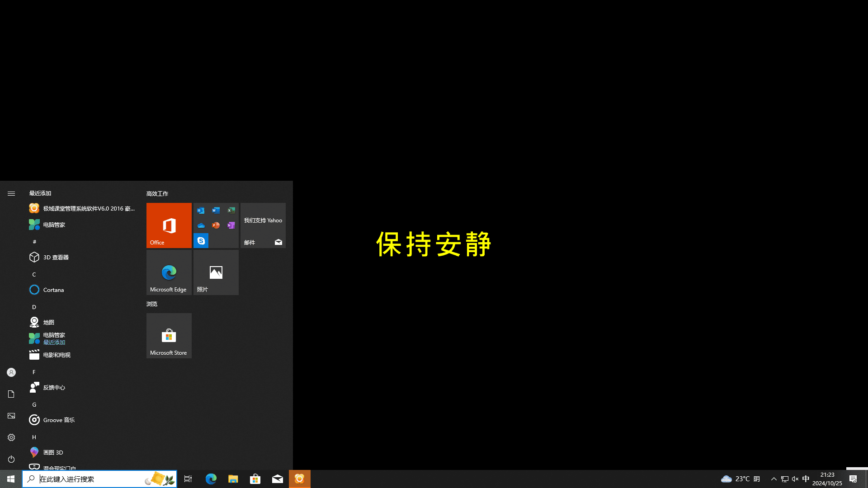This screenshot has width=868, height=488.
Task: Open the OneDrive icon in Office folder tile
Action: tap(201, 225)
